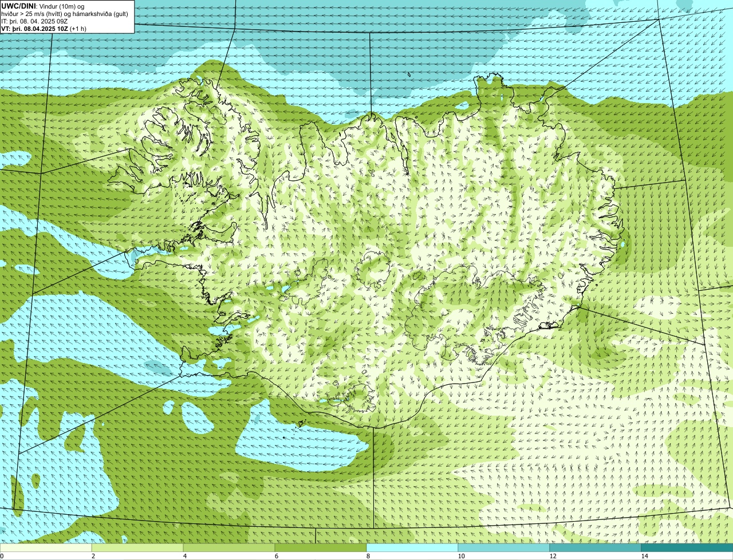
Task: Click the 4–6 m/s green legend swatch
Action: click(x=229, y=547)
